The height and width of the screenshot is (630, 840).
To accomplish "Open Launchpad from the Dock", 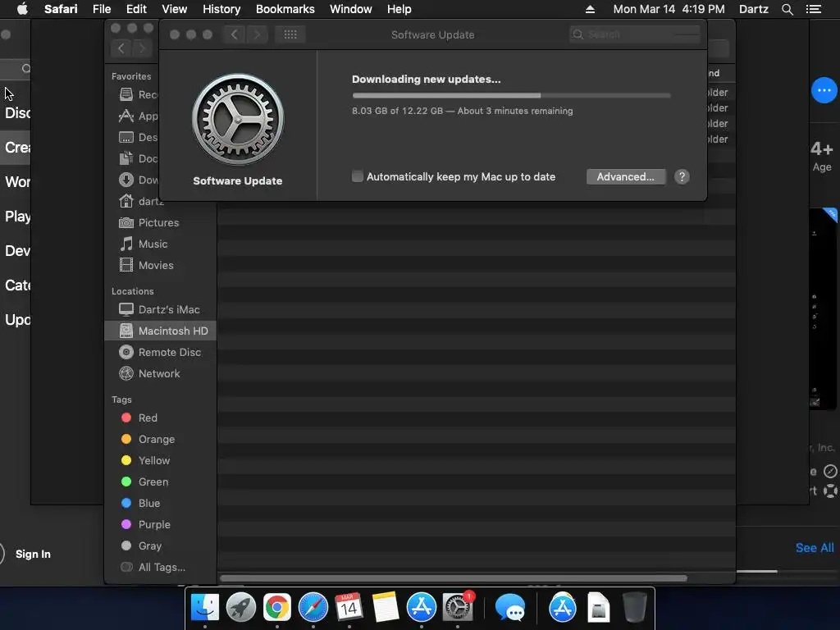I will [x=240, y=608].
